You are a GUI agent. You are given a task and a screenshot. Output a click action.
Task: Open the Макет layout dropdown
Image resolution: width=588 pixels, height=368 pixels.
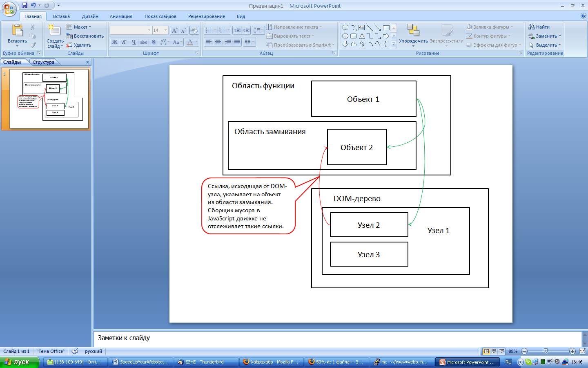click(x=79, y=27)
